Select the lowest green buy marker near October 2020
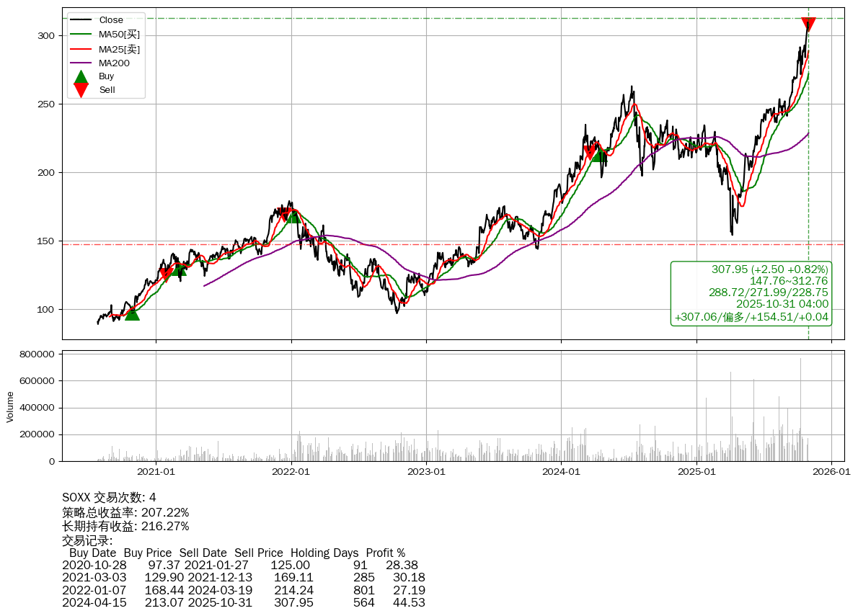The height and width of the screenshot is (616, 858). click(x=132, y=313)
